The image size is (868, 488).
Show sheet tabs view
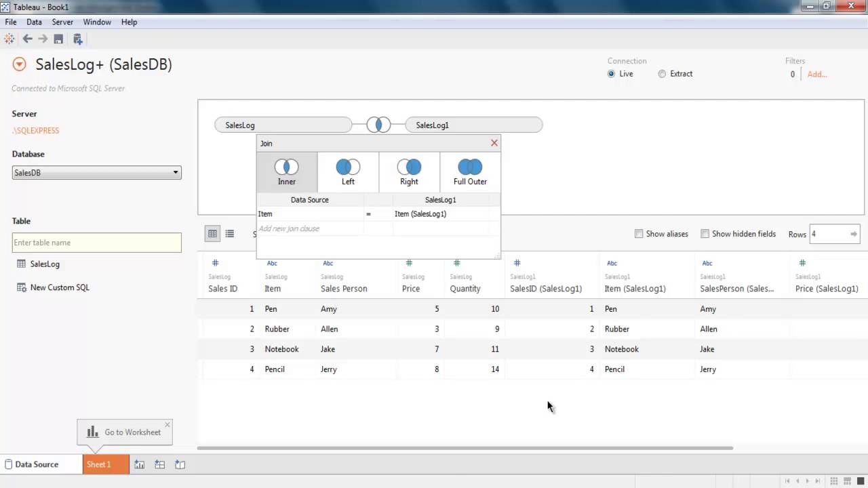click(860, 481)
